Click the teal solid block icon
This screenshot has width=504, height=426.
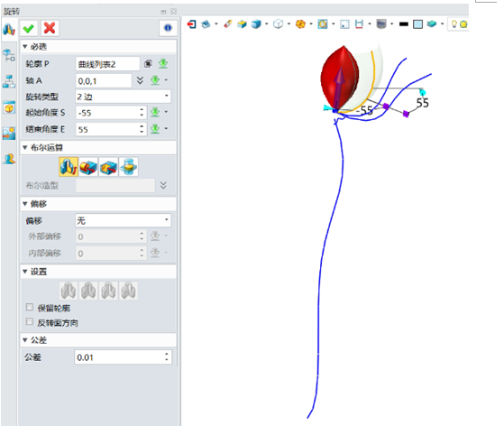pos(432,24)
